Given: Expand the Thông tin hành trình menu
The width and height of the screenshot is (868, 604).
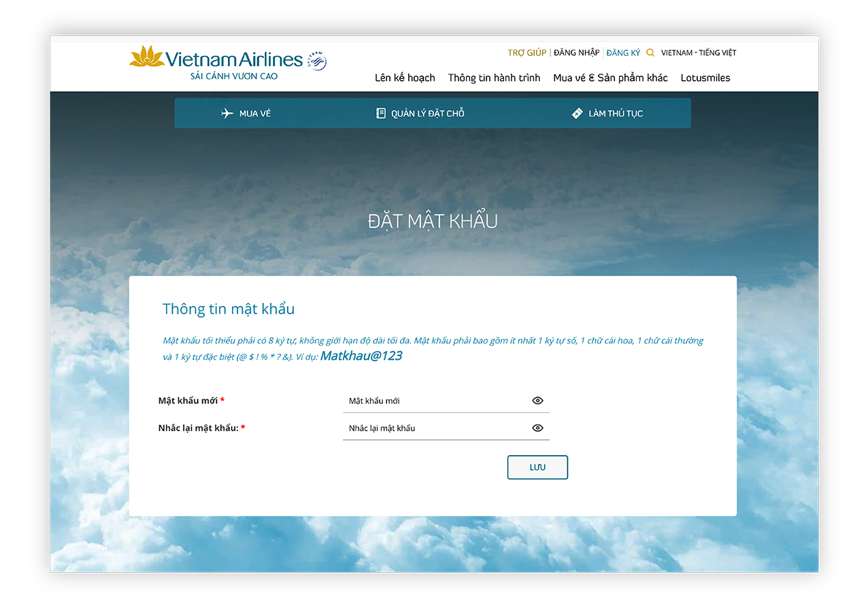Looking at the screenshot, I should pyautogui.click(x=494, y=78).
